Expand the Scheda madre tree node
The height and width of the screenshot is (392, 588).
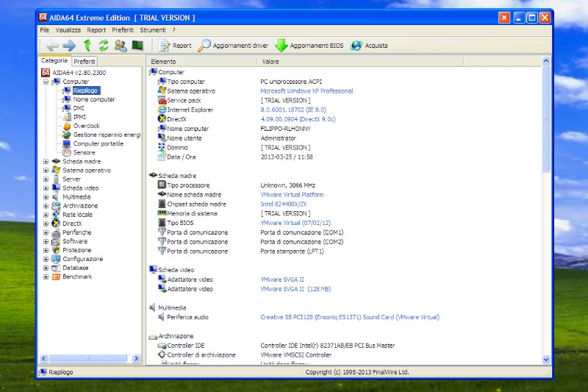pyautogui.click(x=46, y=161)
